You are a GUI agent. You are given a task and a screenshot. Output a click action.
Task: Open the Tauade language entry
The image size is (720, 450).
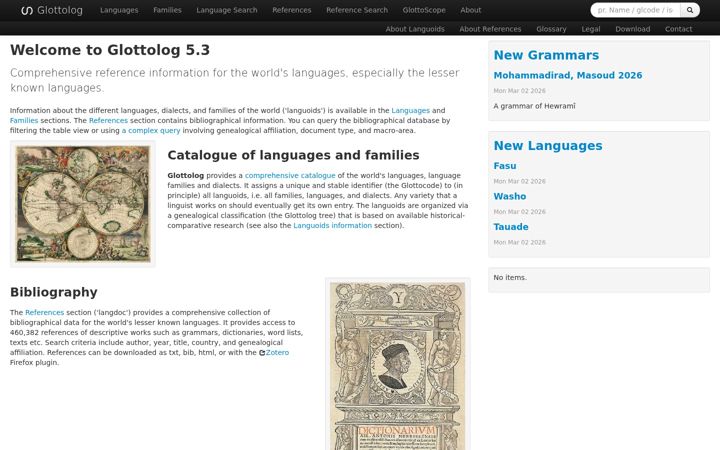pyautogui.click(x=511, y=227)
